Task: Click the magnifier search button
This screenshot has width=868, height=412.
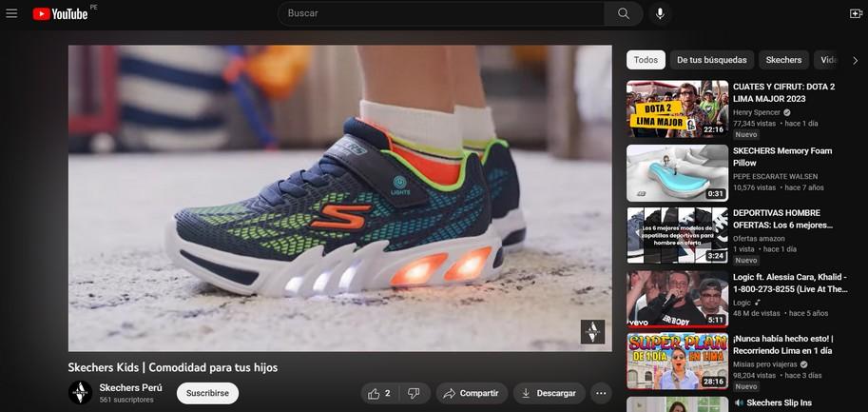Action: click(x=624, y=13)
